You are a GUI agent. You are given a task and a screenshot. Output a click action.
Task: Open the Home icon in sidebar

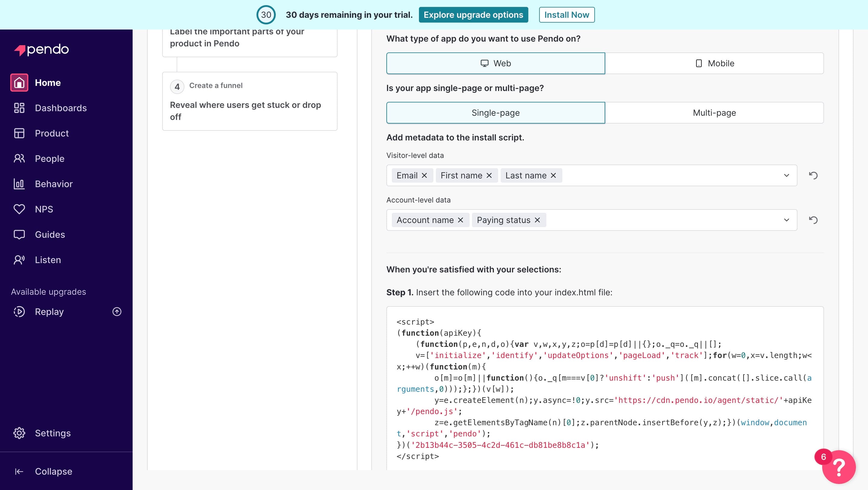pyautogui.click(x=19, y=83)
